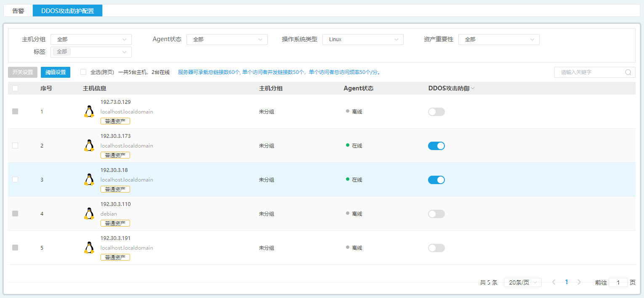Click the penguin icon for debian host
644x298 pixels.
click(89, 214)
